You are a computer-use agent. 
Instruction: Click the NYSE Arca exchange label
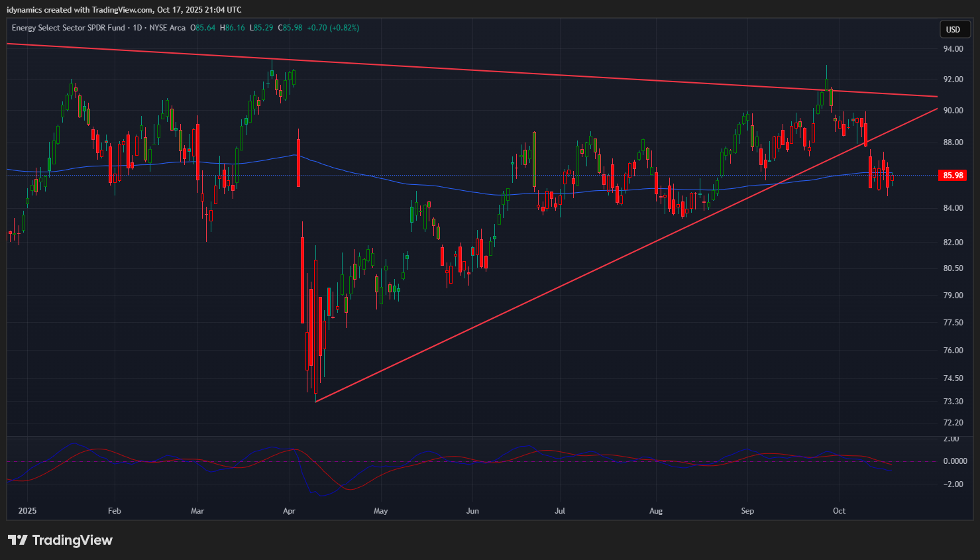167,28
